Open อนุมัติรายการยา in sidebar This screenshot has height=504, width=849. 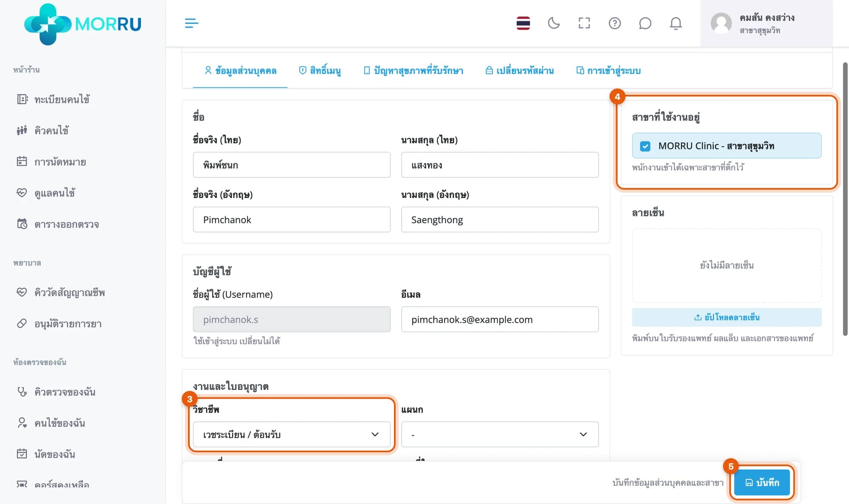pyautogui.click(x=59, y=324)
